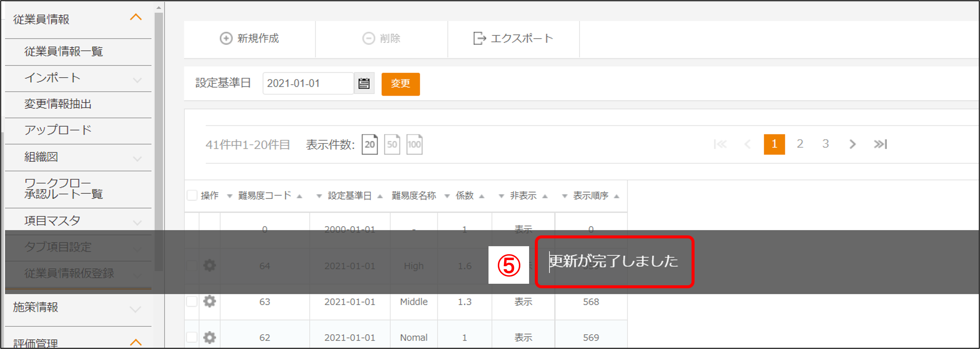This screenshot has width=980, height=349.
Task: Click the 設定基準日 date input field
Action: click(x=307, y=83)
